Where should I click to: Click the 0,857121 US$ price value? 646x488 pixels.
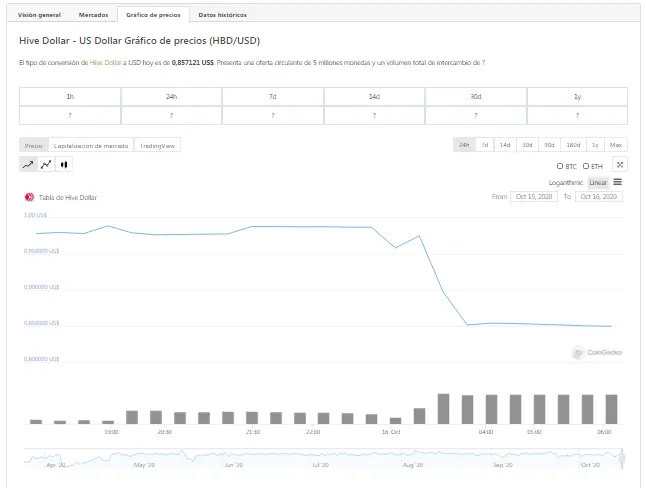[x=192, y=63]
